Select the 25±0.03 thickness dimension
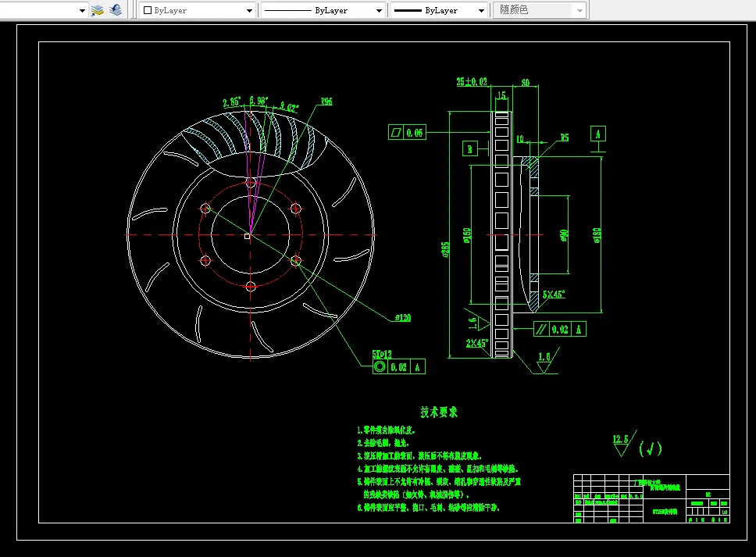The width and height of the screenshot is (756, 557). 472,81
